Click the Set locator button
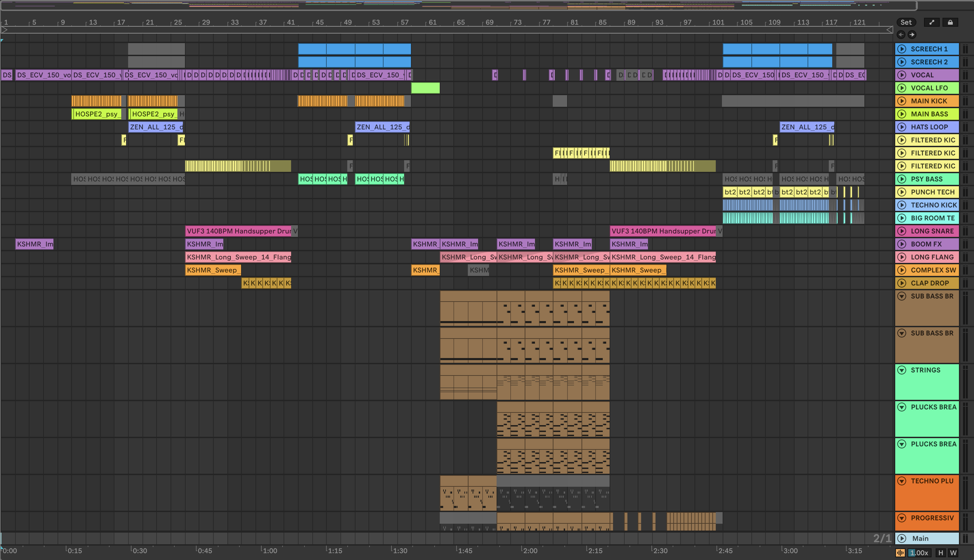 906,22
